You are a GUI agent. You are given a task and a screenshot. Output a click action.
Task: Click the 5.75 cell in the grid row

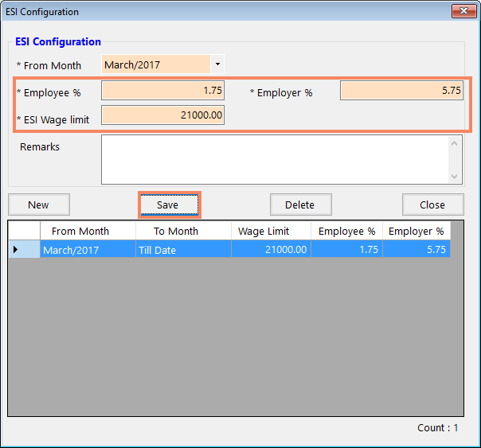click(416, 249)
